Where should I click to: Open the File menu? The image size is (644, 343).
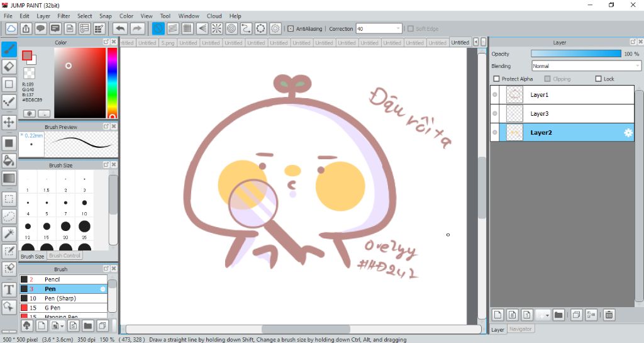coord(8,16)
